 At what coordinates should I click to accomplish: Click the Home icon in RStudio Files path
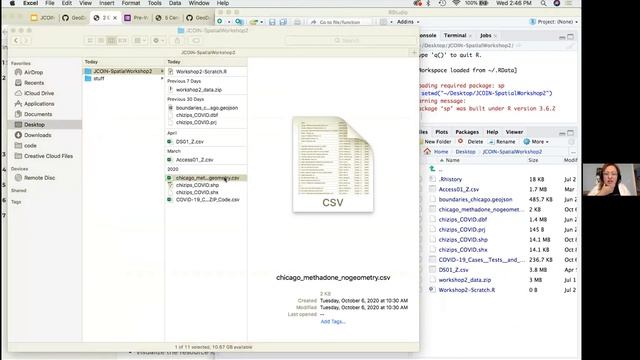(427, 151)
